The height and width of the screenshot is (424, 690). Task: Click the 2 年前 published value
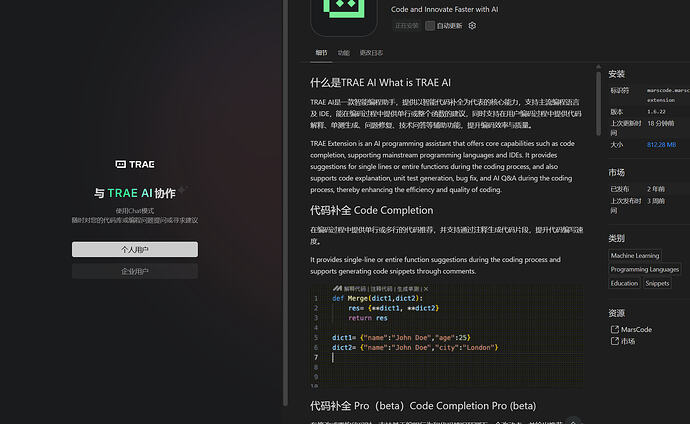point(656,189)
